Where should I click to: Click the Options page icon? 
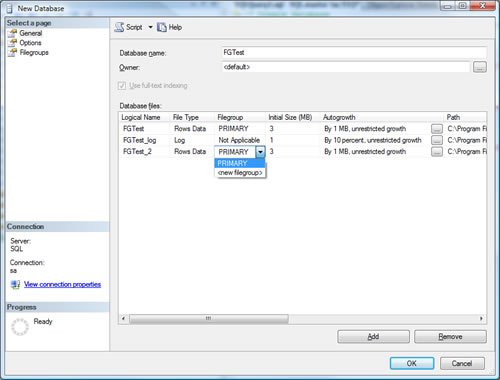pos(13,43)
